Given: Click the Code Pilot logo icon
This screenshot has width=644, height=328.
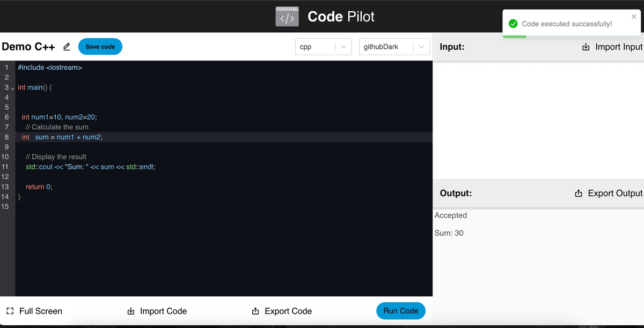Looking at the screenshot, I should pyautogui.click(x=287, y=17).
